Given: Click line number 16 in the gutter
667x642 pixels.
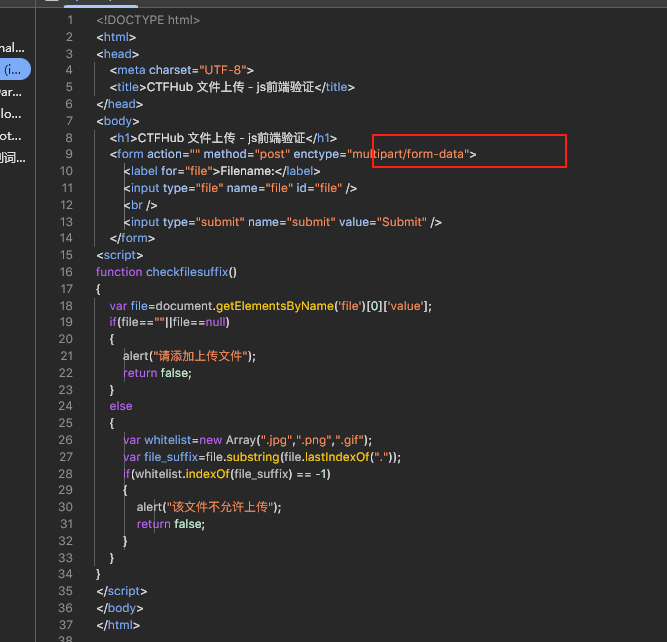Looking at the screenshot, I should pyautogui.click(x=66, y=272).
